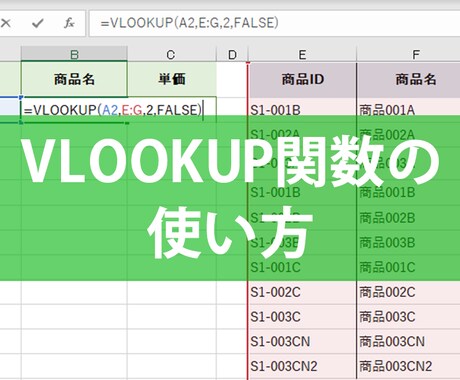Viewport: 460px width, 380px height.
Task: Click cell 商品002C
Action: (x=409, y=292)
